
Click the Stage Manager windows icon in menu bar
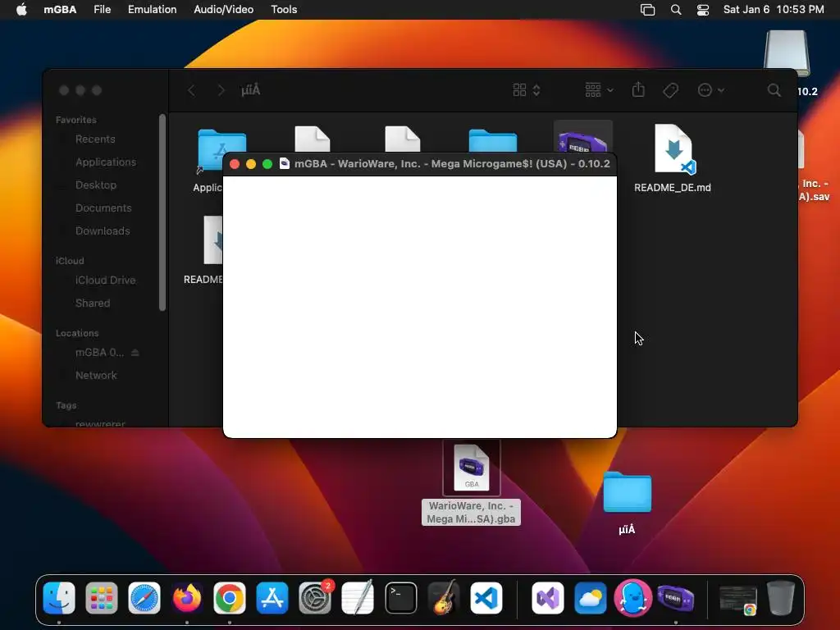coord(648,10)
